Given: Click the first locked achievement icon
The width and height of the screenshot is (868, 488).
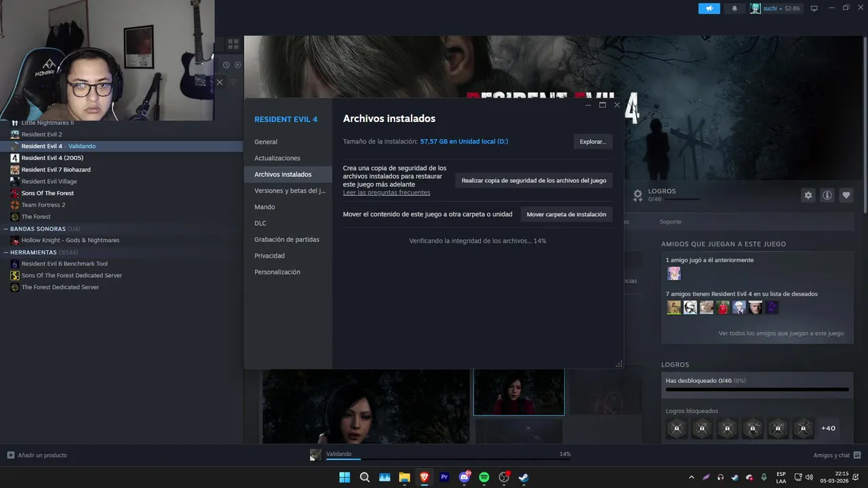Looking at the screenshot, I should click(x=677, y=428).
